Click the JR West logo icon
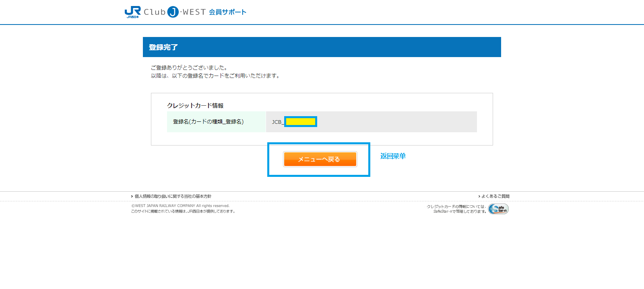 [x=132, y=12]
